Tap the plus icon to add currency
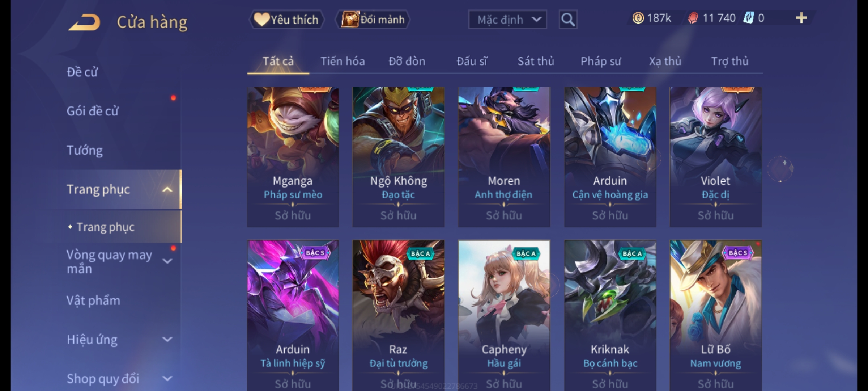868x391 pixels. coord(801,18)
